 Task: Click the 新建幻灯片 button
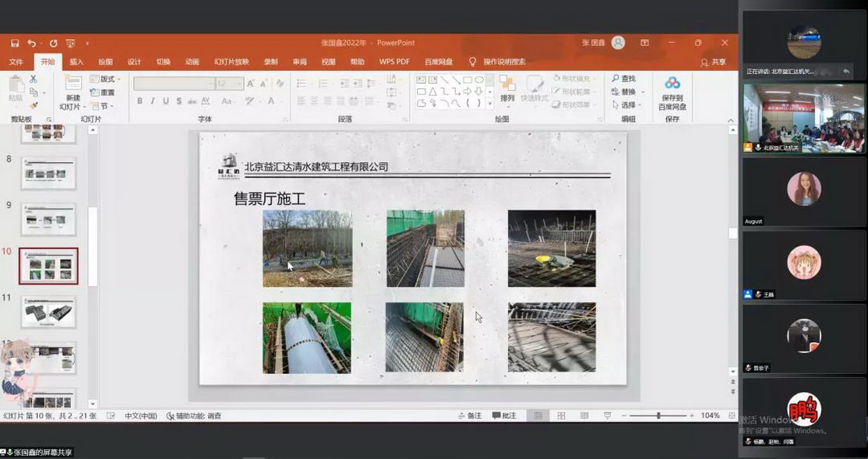click(x=72, y=93)
